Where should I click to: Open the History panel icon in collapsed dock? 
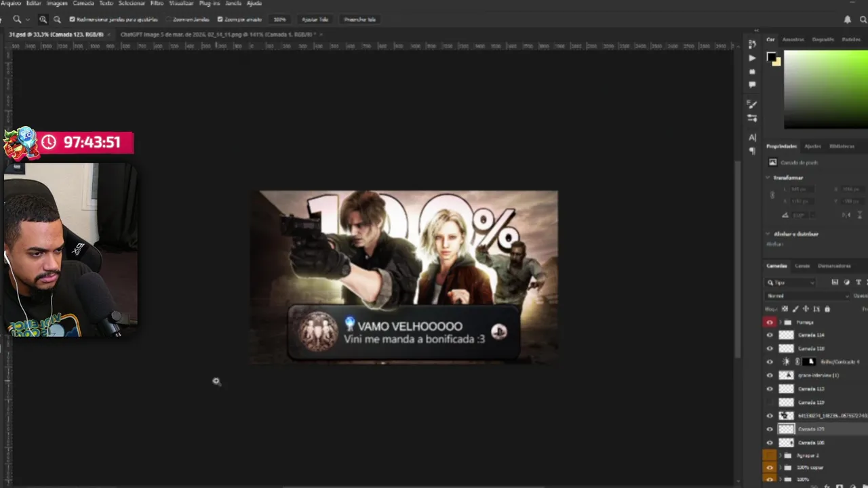point(752,44)
